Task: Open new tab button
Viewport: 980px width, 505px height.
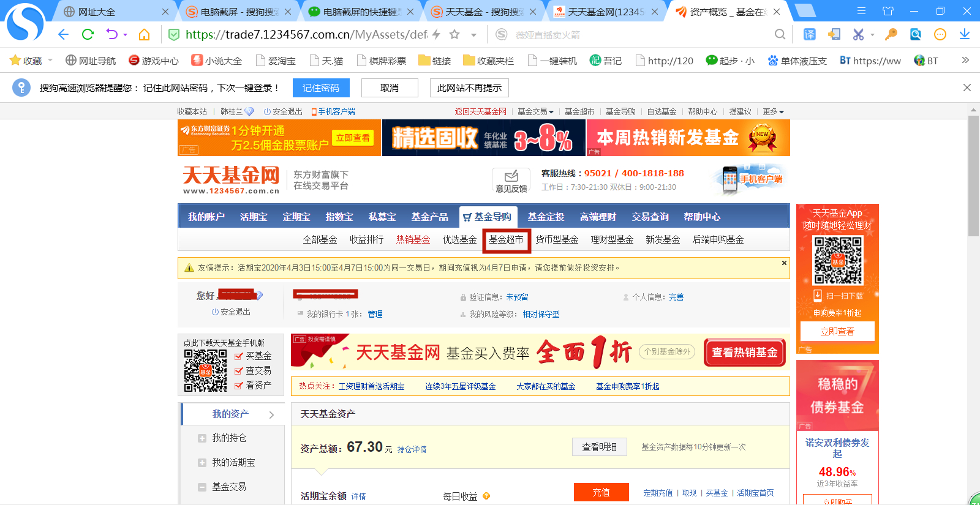Action: point(804,10)
